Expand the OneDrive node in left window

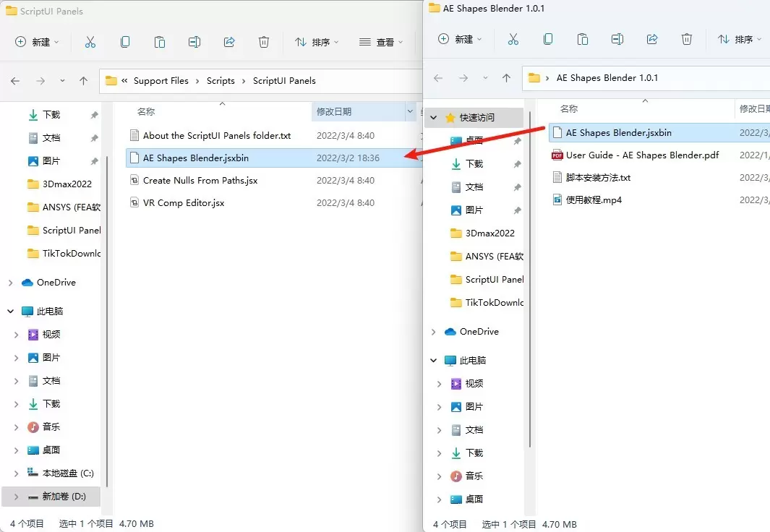11,283
